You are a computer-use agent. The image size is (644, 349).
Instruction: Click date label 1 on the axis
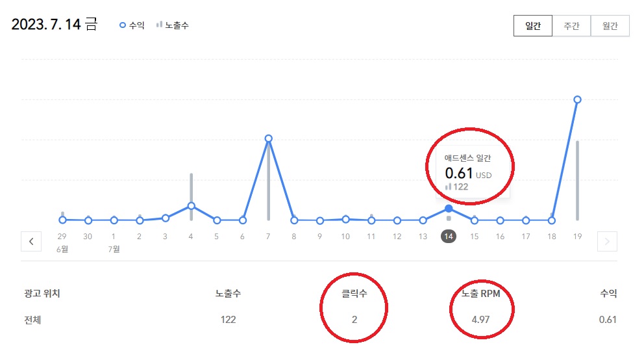(114, 237)
